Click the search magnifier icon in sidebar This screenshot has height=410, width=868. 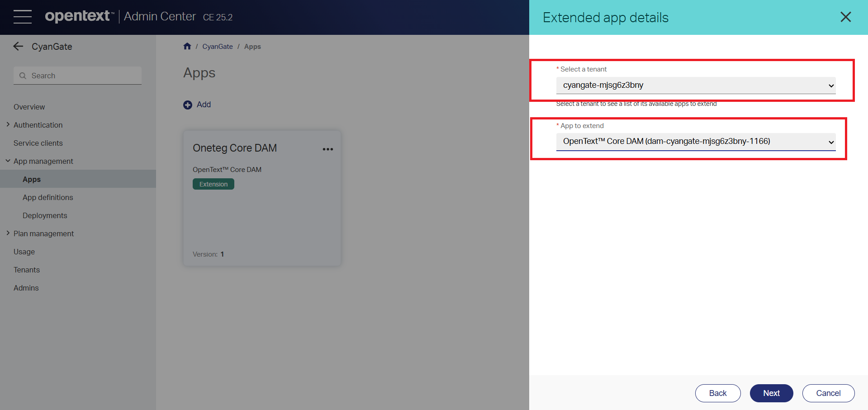[x=23, y=76]
